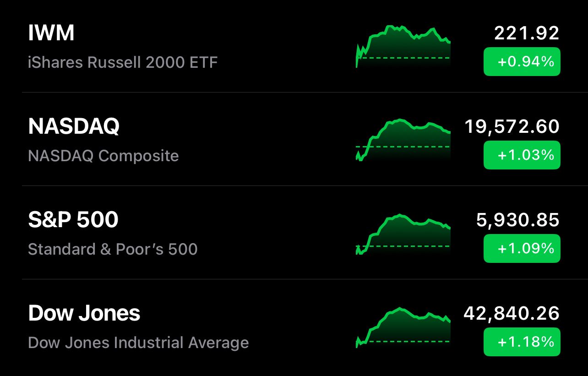This screenshot has width=588, height=376.
Task: Tap the Dow Jones Industrial Average subtitle
Action: 138,343
